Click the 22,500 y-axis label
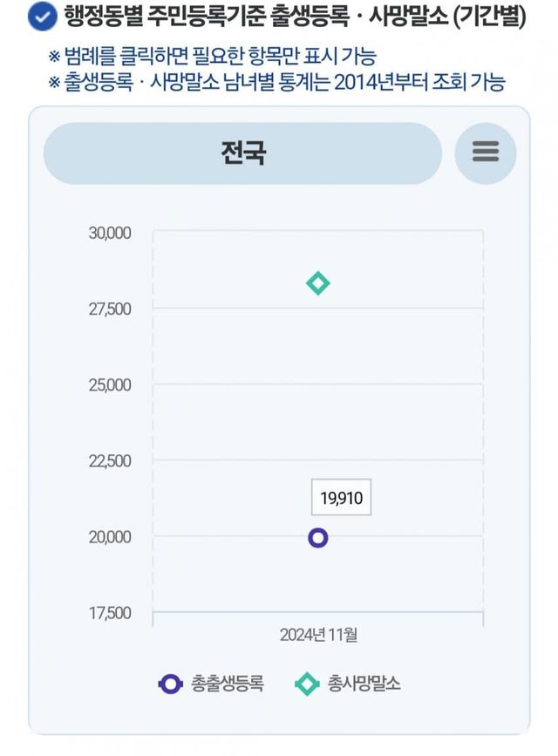 pyautogui.click(x=109, y=460)
